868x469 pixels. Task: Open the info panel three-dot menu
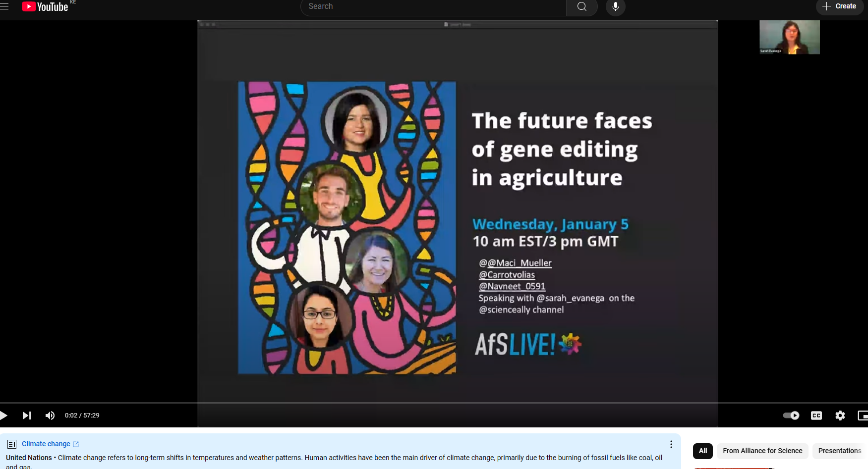point(671,444)
